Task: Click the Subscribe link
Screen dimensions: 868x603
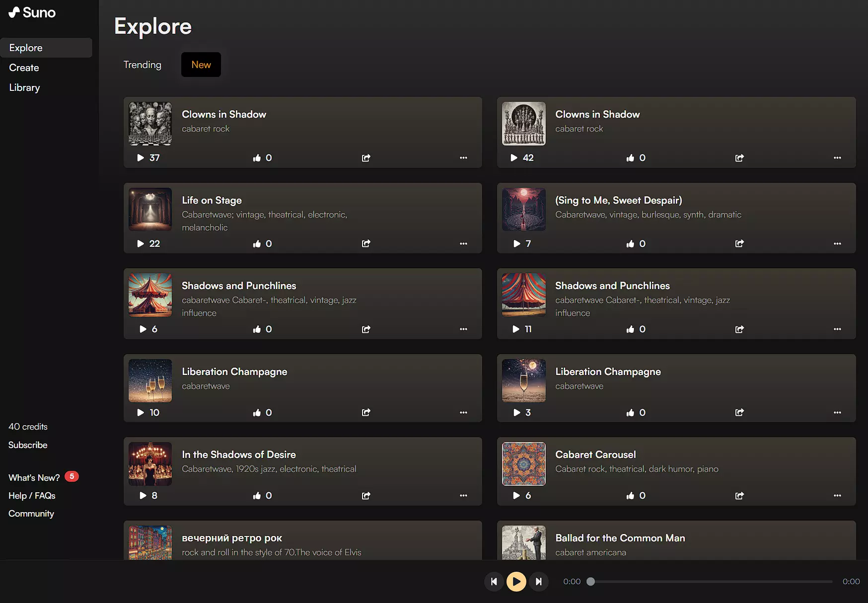Action: (x=28, y=445)
